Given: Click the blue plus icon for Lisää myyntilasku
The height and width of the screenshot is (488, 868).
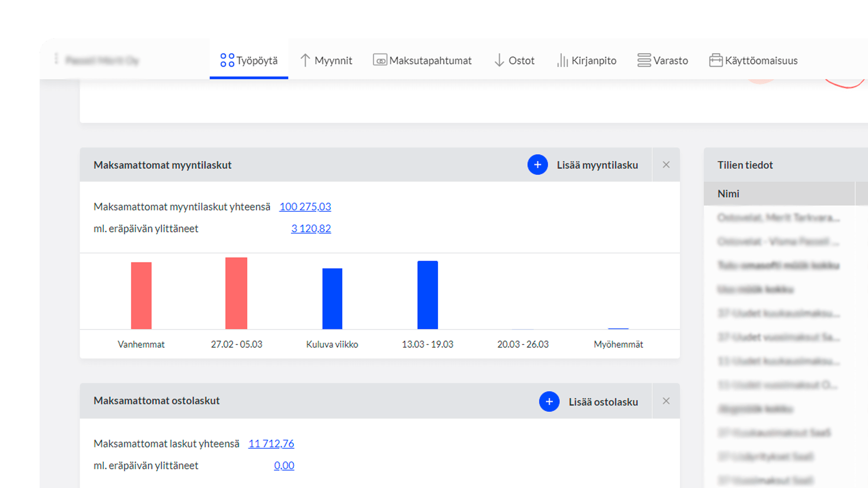Looking at the screenshot, I should pyautogui.click(x=538, y=165).
